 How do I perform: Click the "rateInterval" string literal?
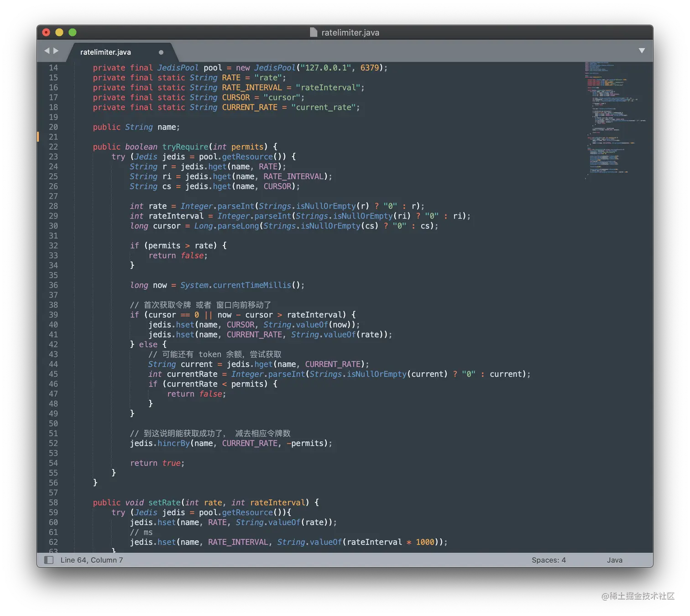tap(328, 88)
